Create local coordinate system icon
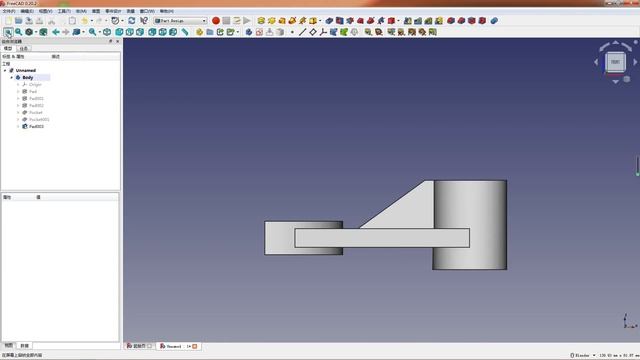 click(x=323, y=32)
